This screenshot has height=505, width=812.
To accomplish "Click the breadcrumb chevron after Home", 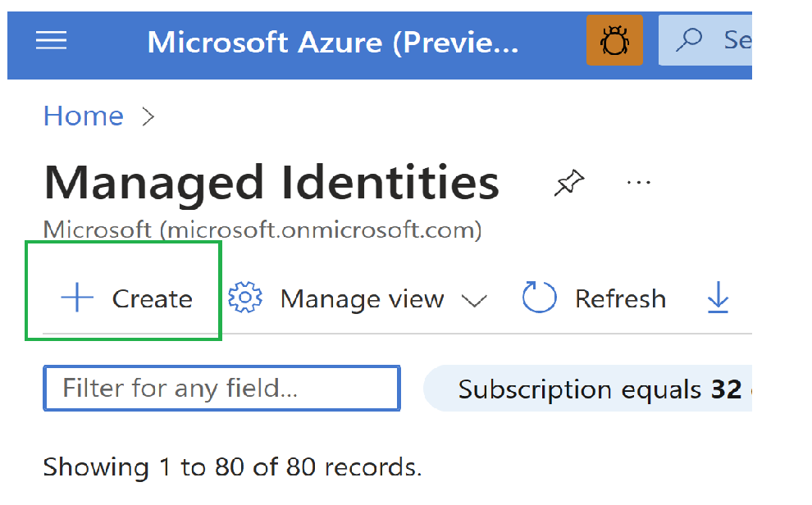I will point(148,117).
